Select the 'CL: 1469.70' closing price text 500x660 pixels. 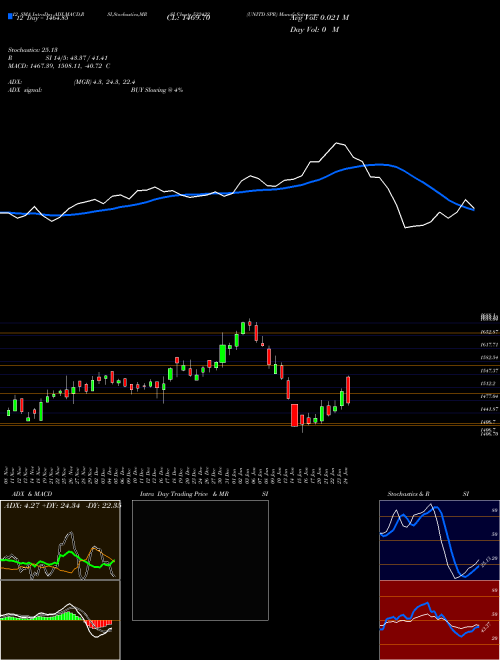click(x=188, y=18)
